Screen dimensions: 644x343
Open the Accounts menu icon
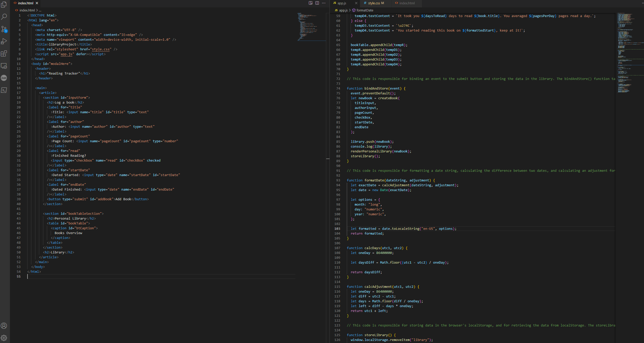4,325
